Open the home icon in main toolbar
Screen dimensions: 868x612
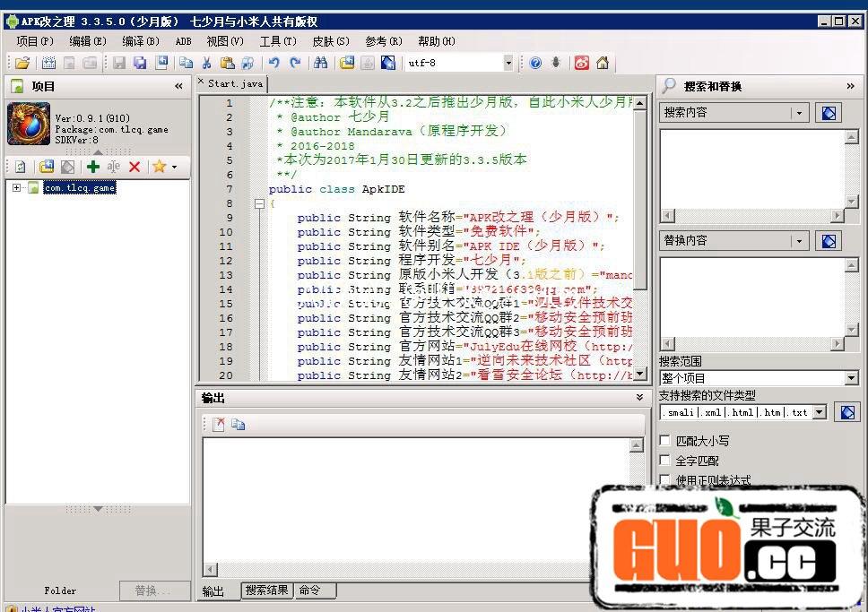point(603,63)
